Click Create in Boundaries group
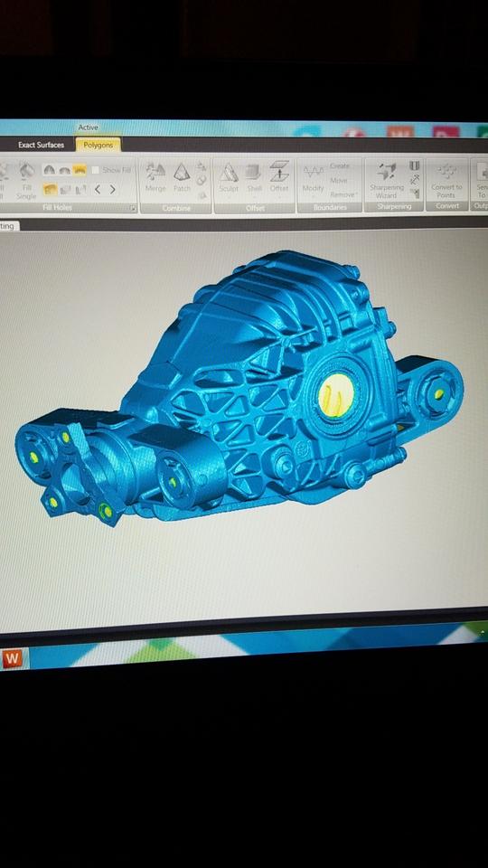The image size is (488, 868). [x=340, y=166]
